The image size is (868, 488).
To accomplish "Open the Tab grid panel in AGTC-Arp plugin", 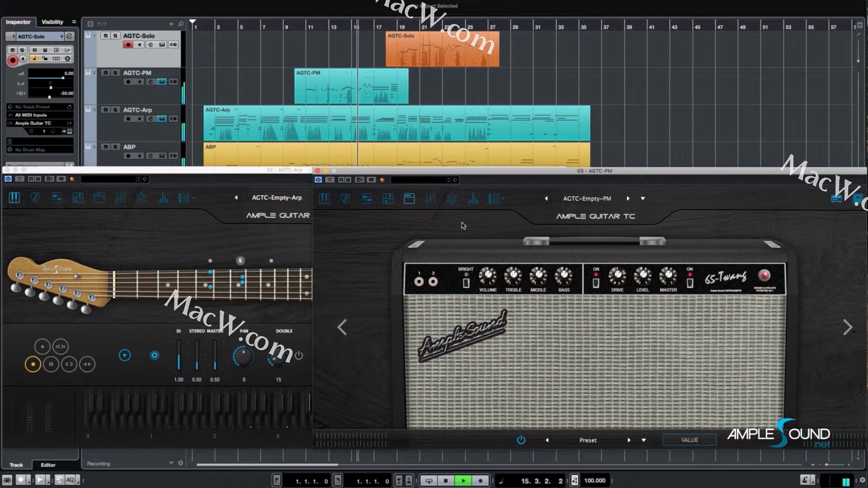I will coord(78,198).
